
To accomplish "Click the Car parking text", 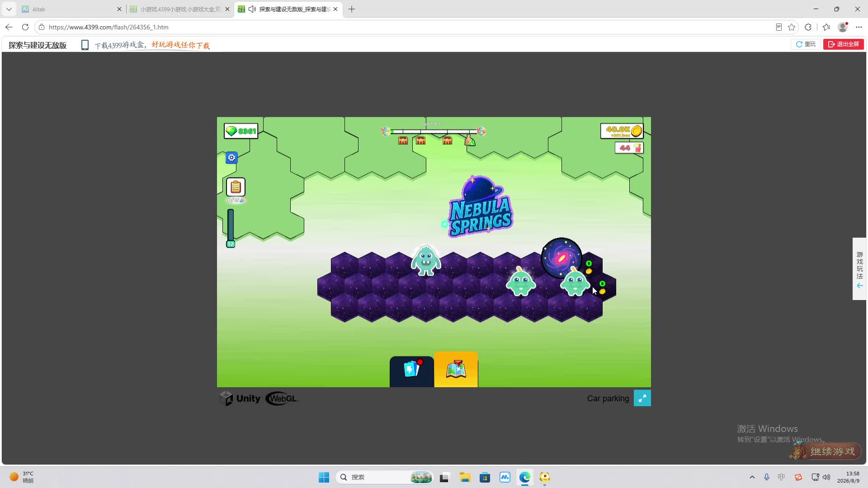I will click(608, 399).
